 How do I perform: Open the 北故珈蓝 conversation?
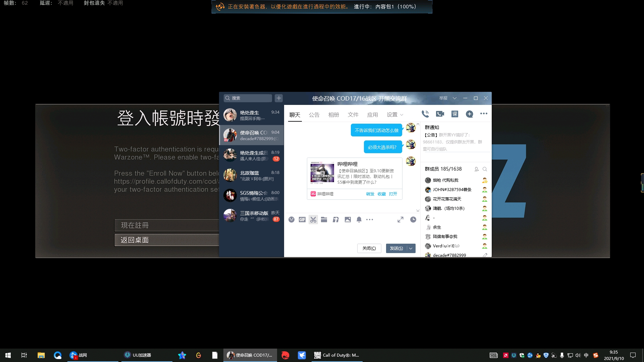coord(252,175)
